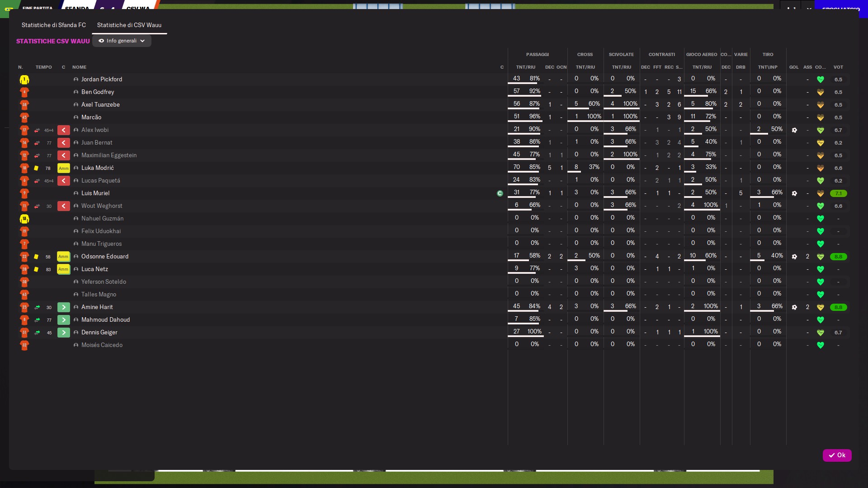This screenshot has height=488, width=868.
Task: Sort by NOME column header
Action: coord(79,67)
